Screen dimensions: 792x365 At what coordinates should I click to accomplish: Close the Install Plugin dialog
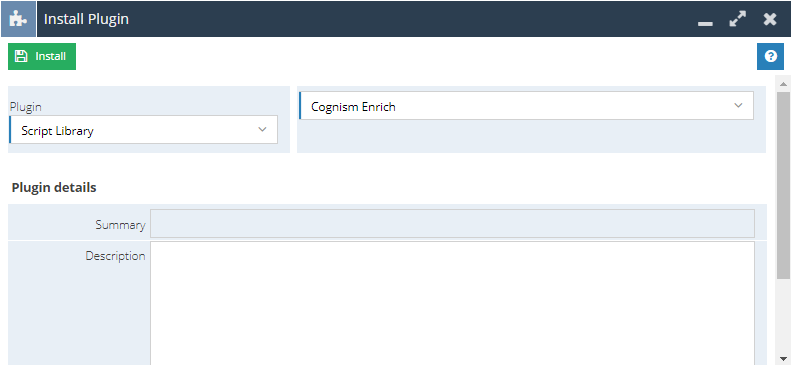(770, 19)
